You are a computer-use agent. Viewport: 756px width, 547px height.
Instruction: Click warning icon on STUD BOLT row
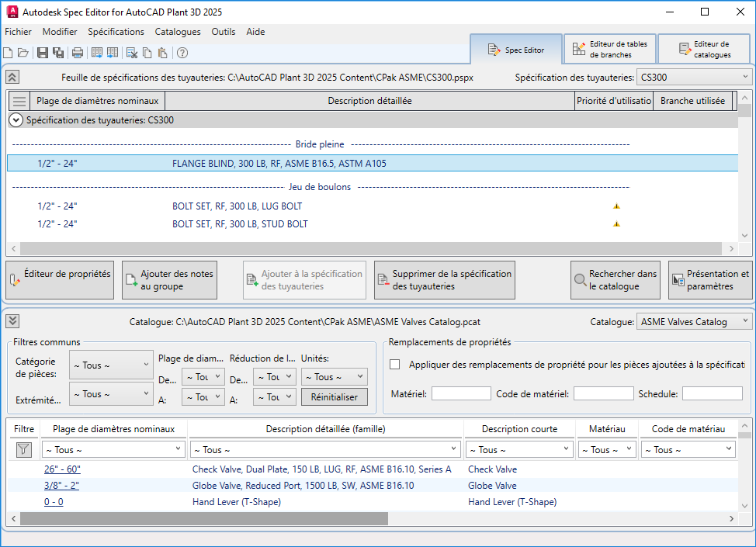616,224
